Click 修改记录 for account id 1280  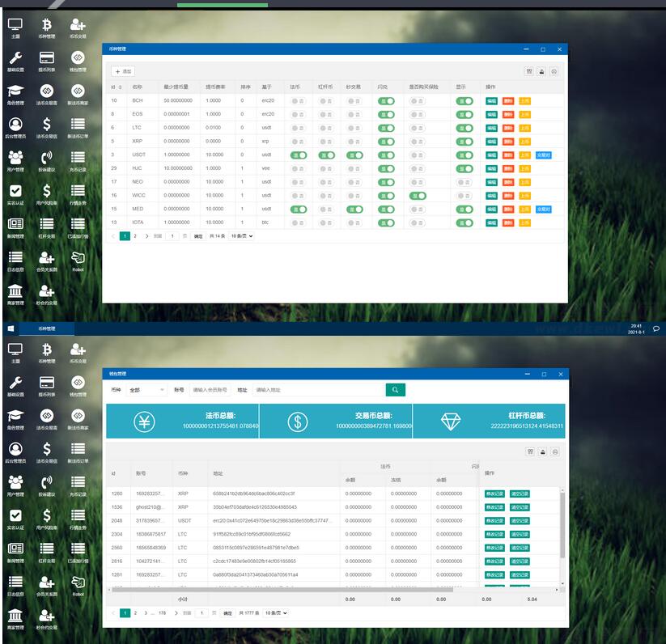coord(494,494)
